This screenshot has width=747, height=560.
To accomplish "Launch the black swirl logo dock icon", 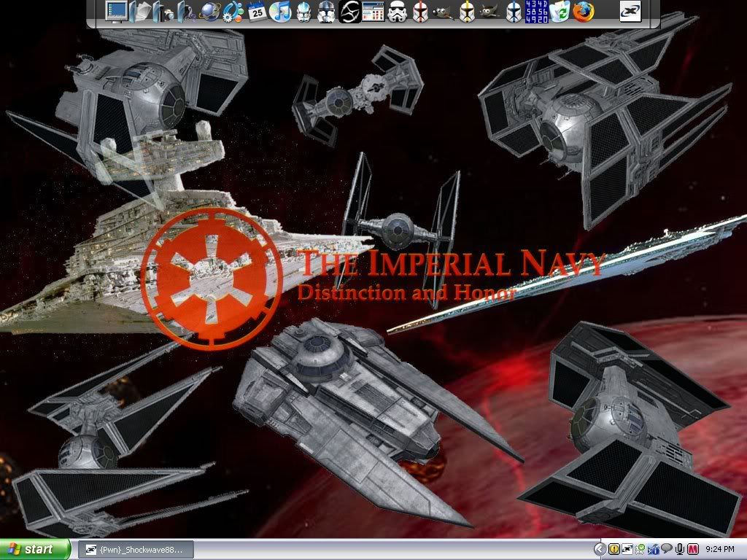I will tap(349, 12).
